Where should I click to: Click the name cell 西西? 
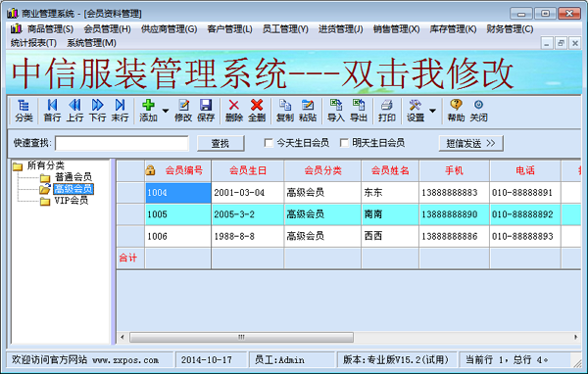pyautogui.click(x=390, y=237)
